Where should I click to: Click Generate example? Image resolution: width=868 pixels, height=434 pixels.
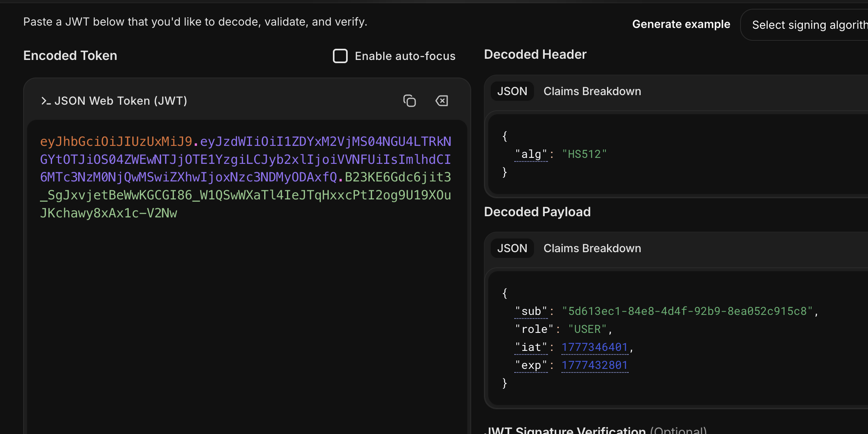[x=681, y=24]
